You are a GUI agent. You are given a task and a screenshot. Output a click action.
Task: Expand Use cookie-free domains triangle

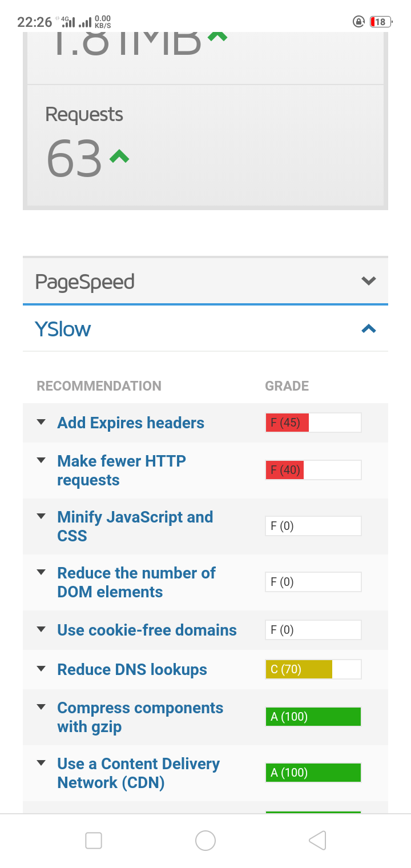41,630
